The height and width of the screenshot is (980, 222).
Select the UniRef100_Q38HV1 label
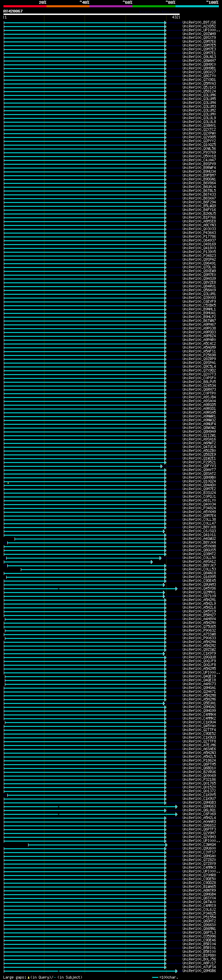[x=199, y=126]
